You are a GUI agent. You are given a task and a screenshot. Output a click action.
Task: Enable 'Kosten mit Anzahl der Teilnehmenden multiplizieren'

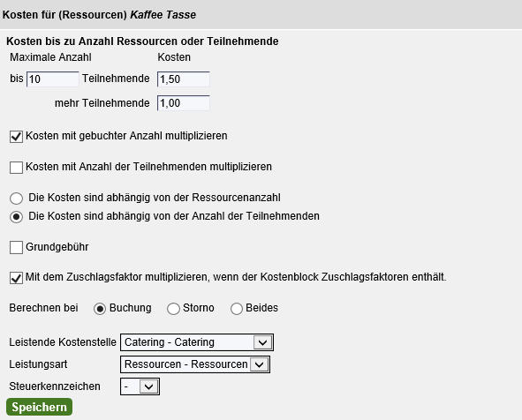(x=16, y=168)
